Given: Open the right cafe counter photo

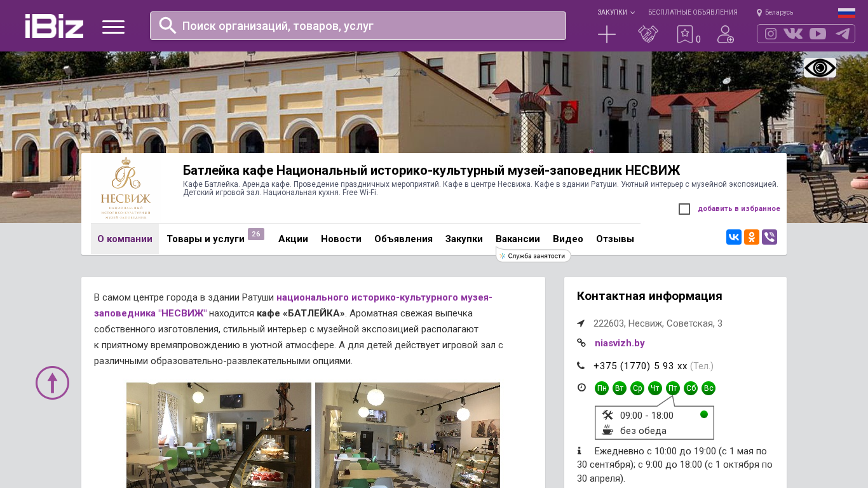Looking at the screenshot, I should click(407, 435).
